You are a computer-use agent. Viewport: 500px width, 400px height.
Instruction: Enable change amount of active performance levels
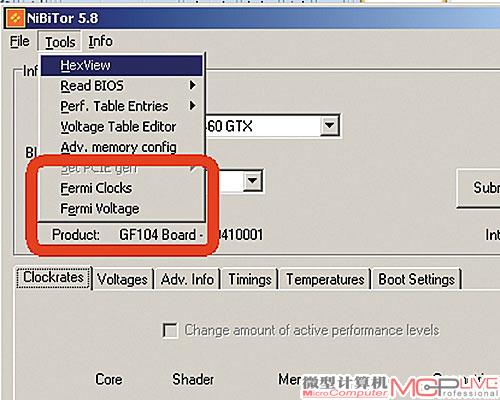(x=170, y=331)
